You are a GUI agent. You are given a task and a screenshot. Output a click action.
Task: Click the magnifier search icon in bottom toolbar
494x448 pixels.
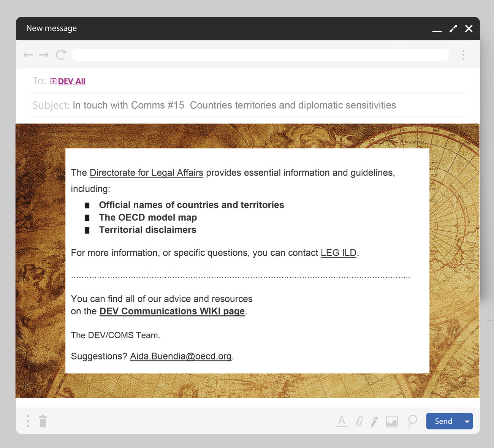[x=412, y=421]
